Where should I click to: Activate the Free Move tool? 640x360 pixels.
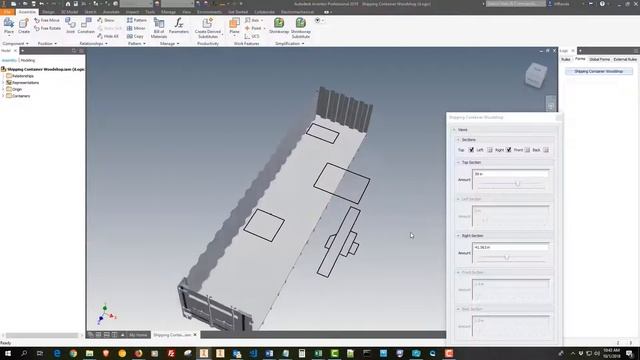click(x=47, y=20)
